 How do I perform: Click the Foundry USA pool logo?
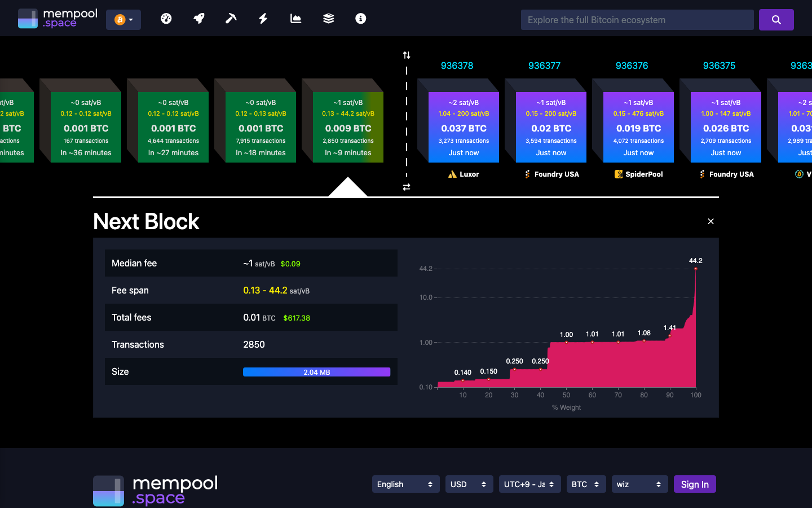526,174
